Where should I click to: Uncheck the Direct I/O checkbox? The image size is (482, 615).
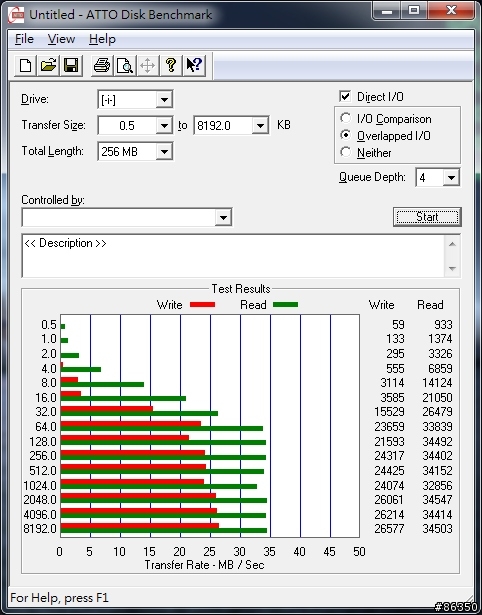click(345, 96)
